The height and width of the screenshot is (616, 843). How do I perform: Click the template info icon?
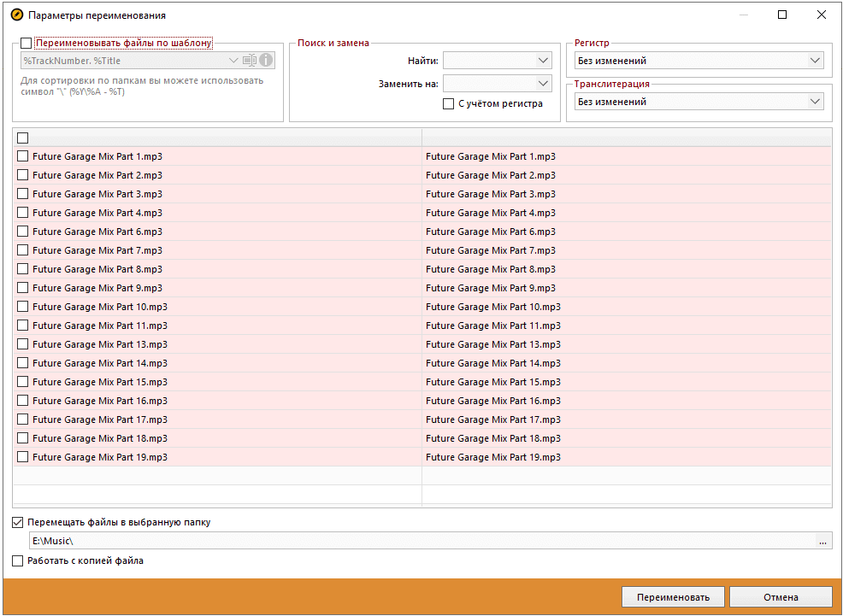(x=266, y=60)
